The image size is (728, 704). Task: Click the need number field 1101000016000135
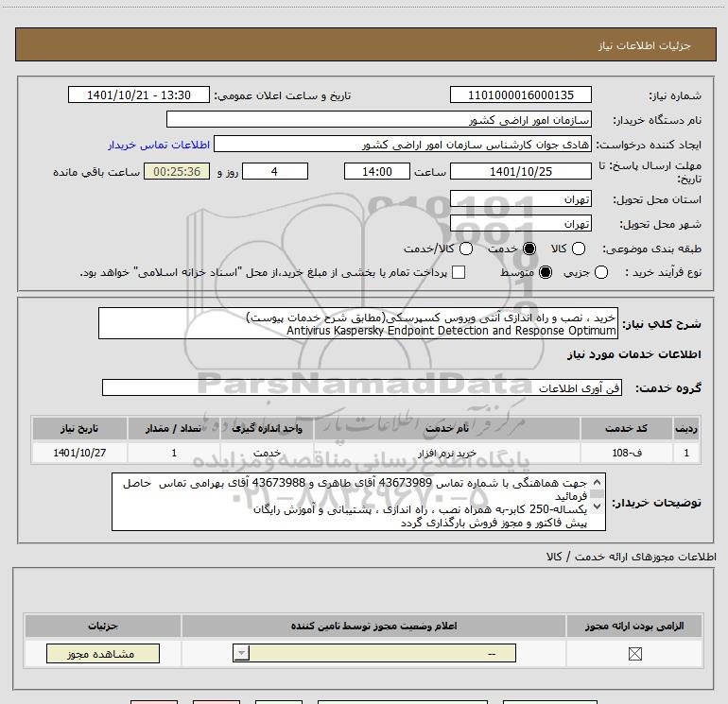pos(520,95)
